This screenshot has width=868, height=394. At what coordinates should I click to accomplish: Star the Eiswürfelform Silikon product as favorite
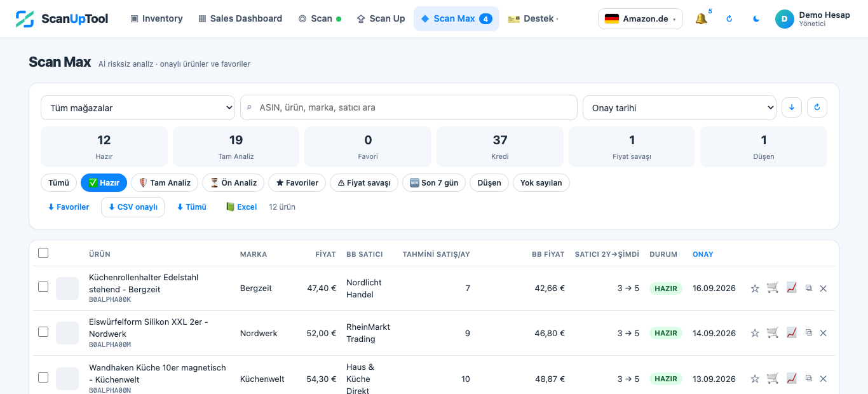[755, 333]
